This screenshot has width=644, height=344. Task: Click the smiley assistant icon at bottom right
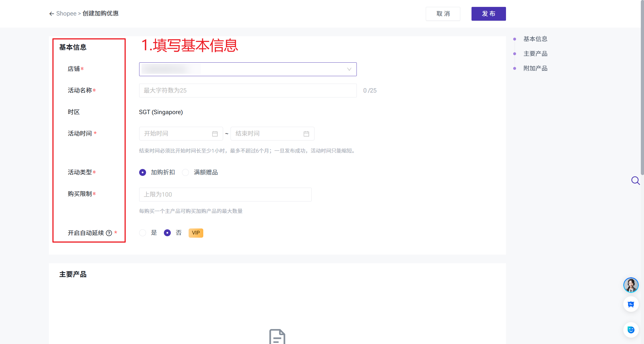tap(631, 330)
